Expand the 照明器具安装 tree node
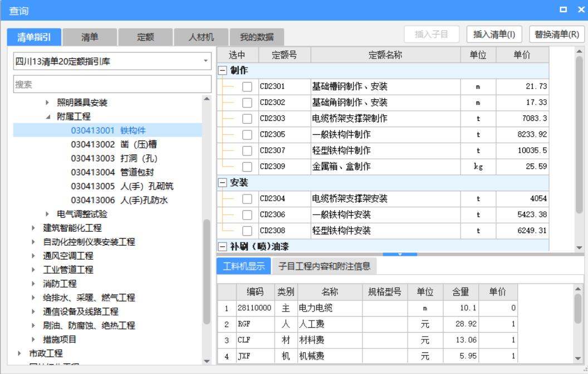 (x=47, y=103)
